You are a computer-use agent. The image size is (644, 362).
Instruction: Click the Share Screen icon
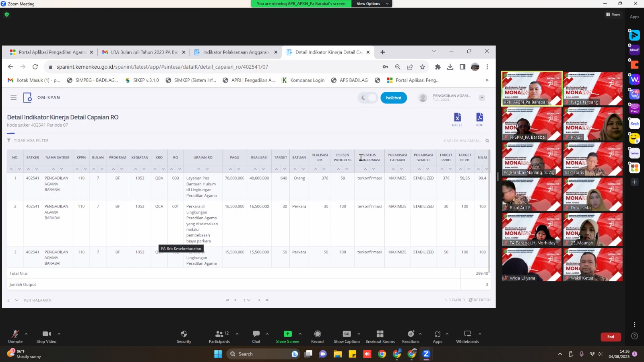pos(287,334)
